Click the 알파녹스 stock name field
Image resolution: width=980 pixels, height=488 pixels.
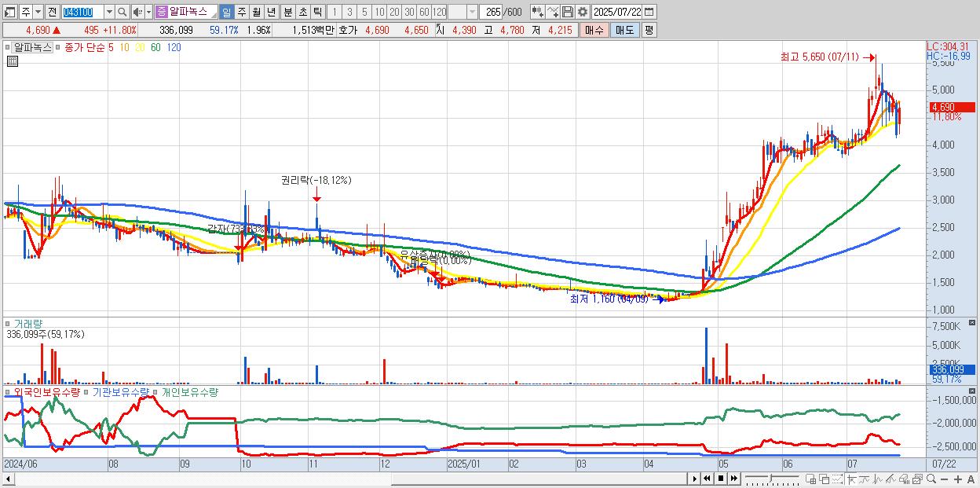tap(193, 12)
